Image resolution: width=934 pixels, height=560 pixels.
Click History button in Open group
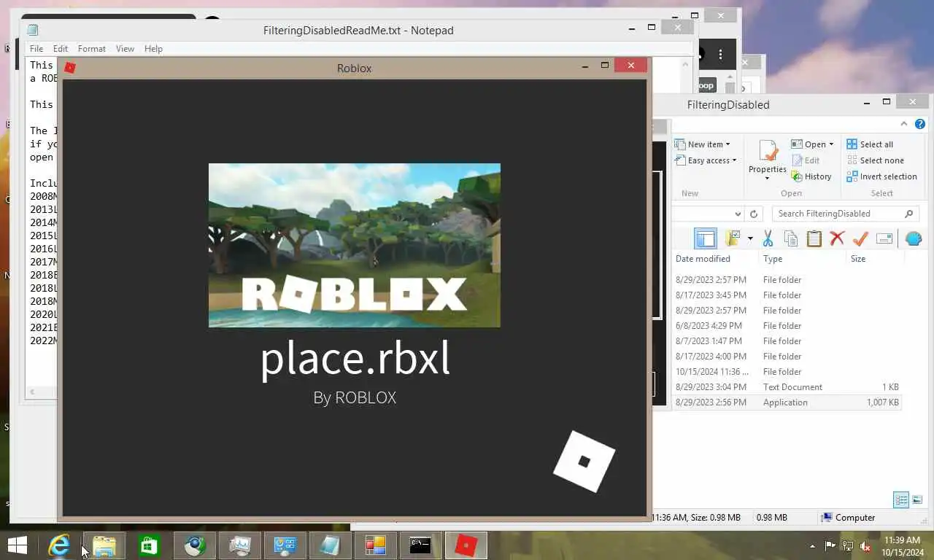811,176
